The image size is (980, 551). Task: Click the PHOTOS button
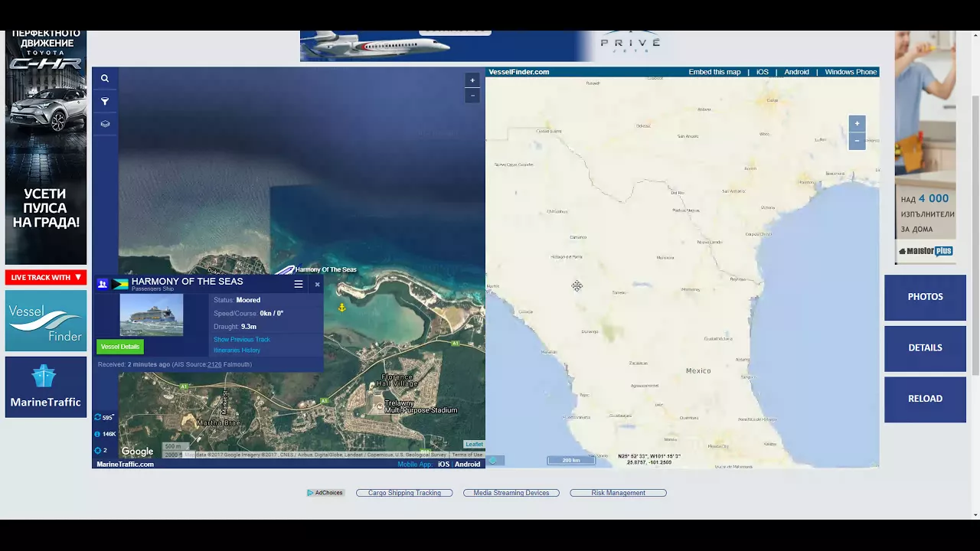point(925,297)
